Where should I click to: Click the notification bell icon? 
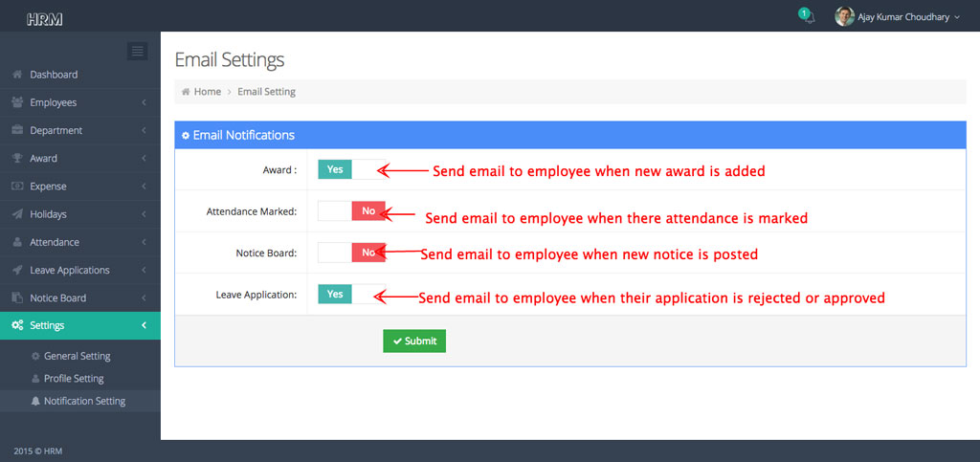pos(808,17)
